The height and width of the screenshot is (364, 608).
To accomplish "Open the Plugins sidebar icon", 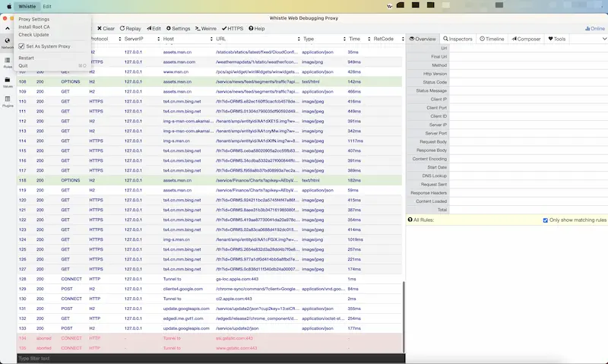I will point(8,101).
